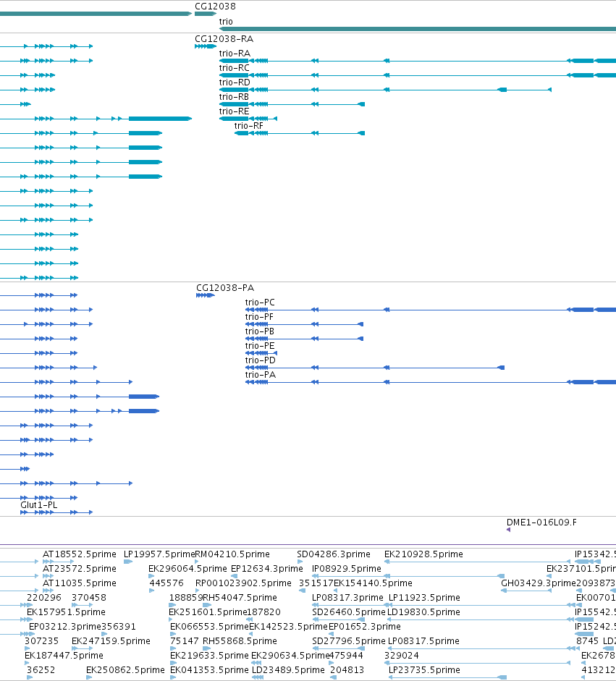Select the DME1-016L09.F feature label

click(541, 522)
